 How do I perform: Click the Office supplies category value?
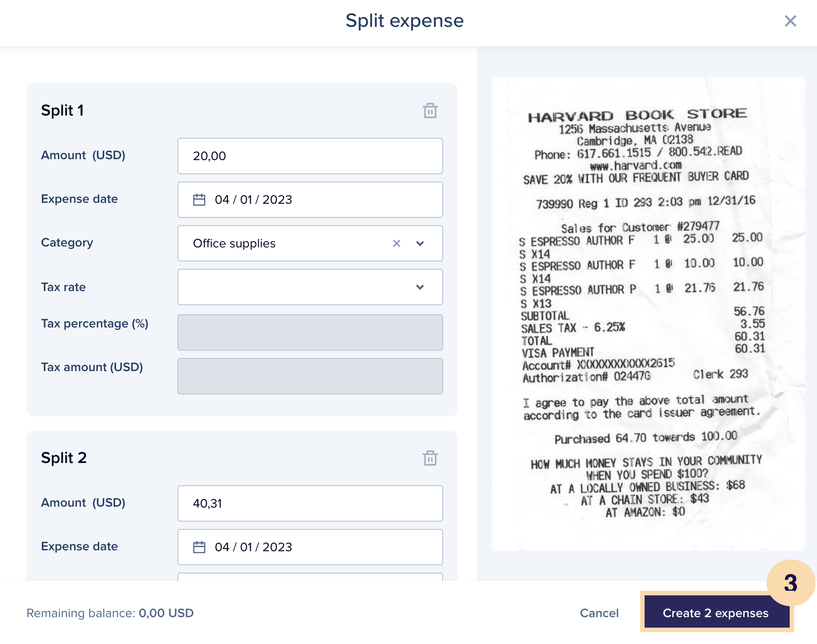pyautogui.click(x=234, y=243)
